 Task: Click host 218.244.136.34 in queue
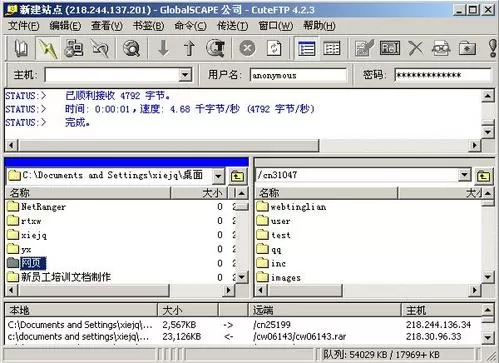tap(438, 324)
